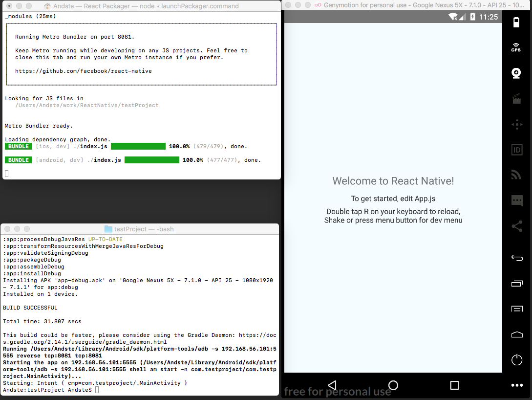Click the ios bundle progress bar

(138, 146)
